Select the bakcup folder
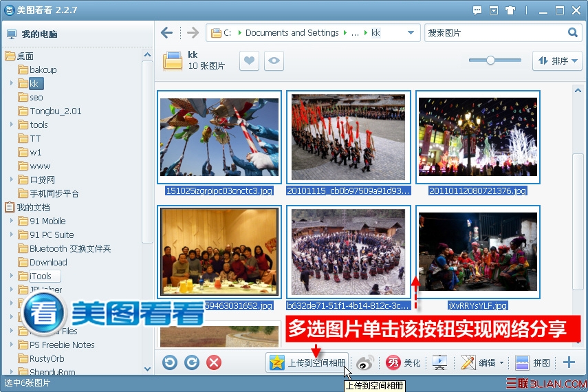The image size is (588, 392). tap(38, 69)
